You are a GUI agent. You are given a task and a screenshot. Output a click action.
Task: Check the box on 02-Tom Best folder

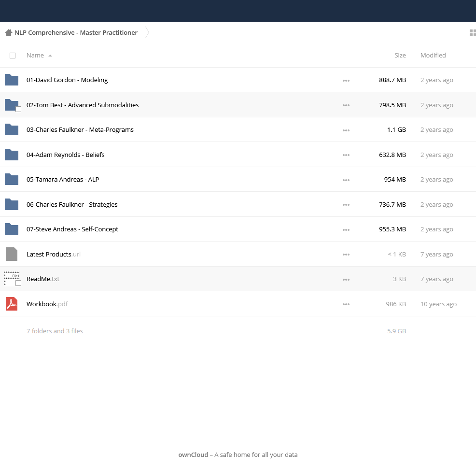[x=18, y=109]
